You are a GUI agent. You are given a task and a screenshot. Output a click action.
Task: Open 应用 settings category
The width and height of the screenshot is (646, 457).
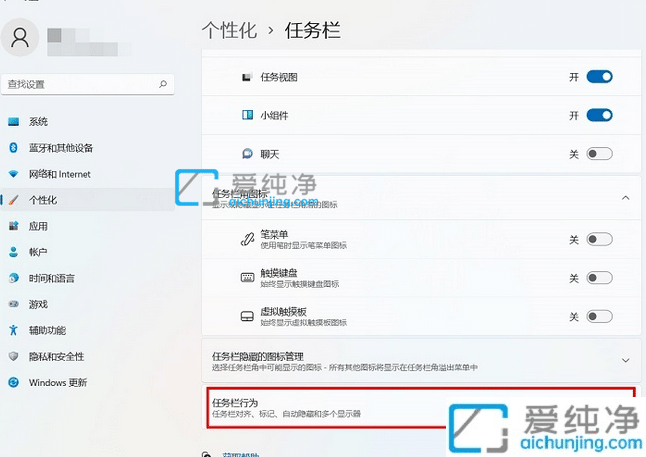(x=87, y=226)
